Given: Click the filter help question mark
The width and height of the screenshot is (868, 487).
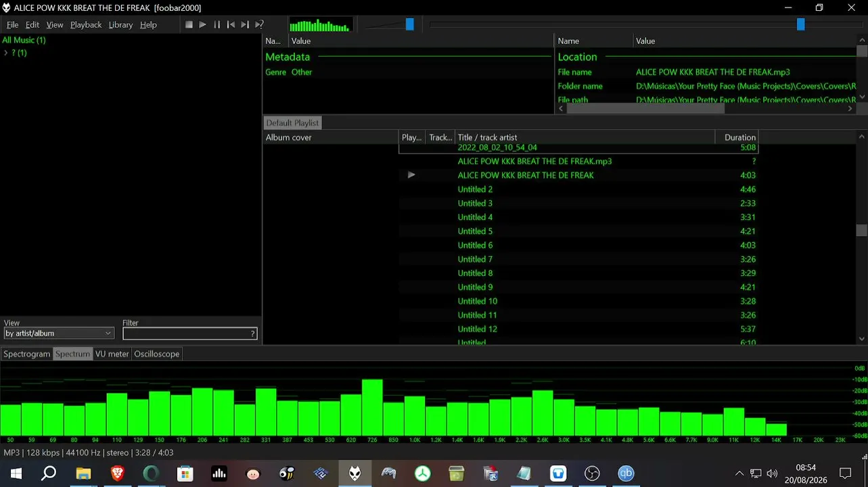Looking at the screenshot, I should (253, 333).
